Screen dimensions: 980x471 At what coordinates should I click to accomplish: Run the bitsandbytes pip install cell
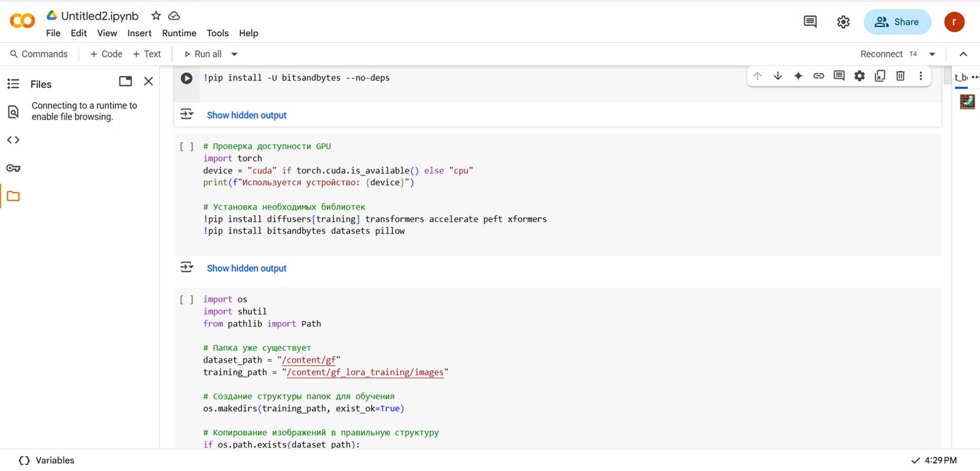click(x=186, y=78)
